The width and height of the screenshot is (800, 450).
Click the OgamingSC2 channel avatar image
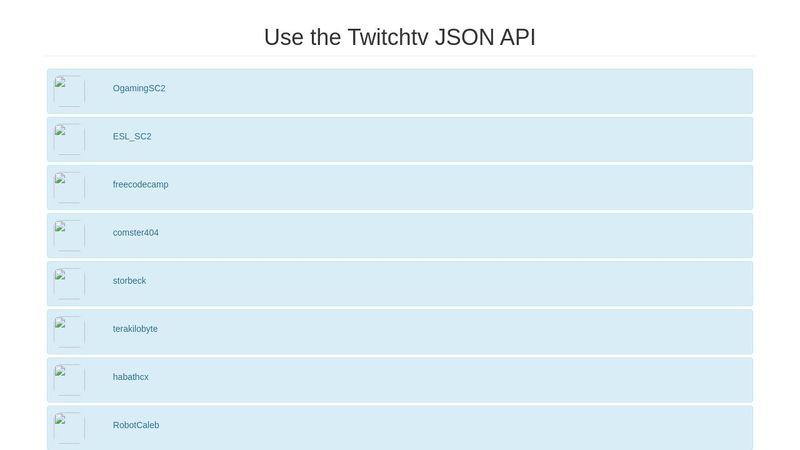tap(69, 91)
